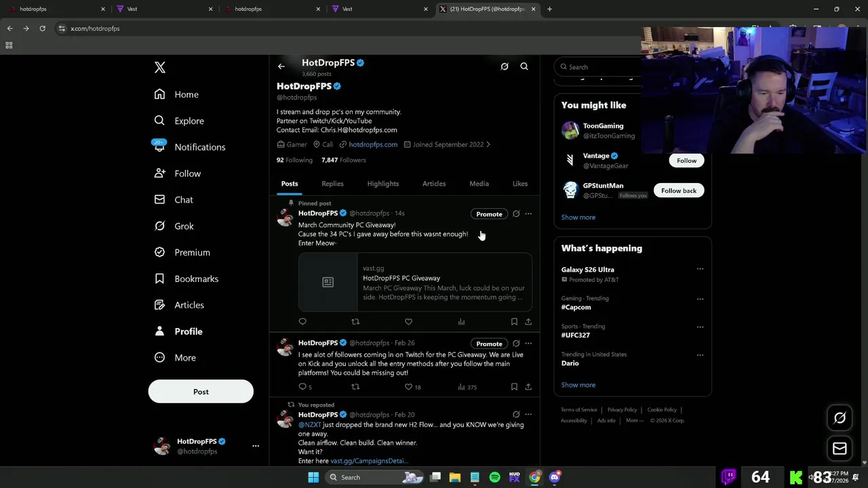The height and width of the screenshot is (488, 868).
Task: Open options for the #Capcom trend
Action: (700, 299)
